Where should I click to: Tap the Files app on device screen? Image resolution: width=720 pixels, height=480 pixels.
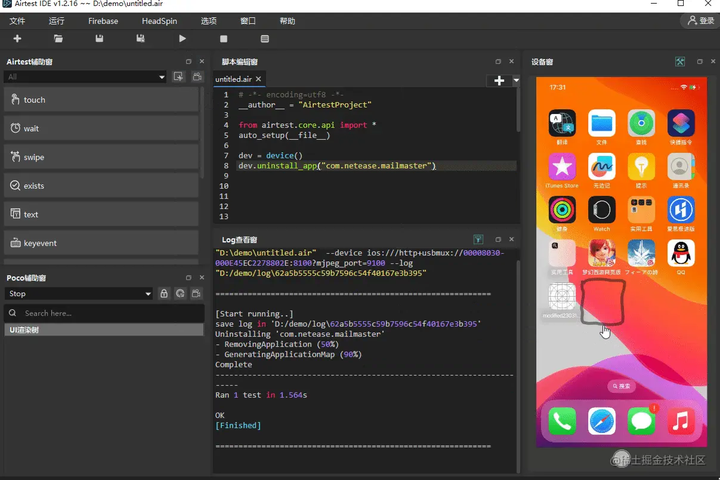coord(602,123)
